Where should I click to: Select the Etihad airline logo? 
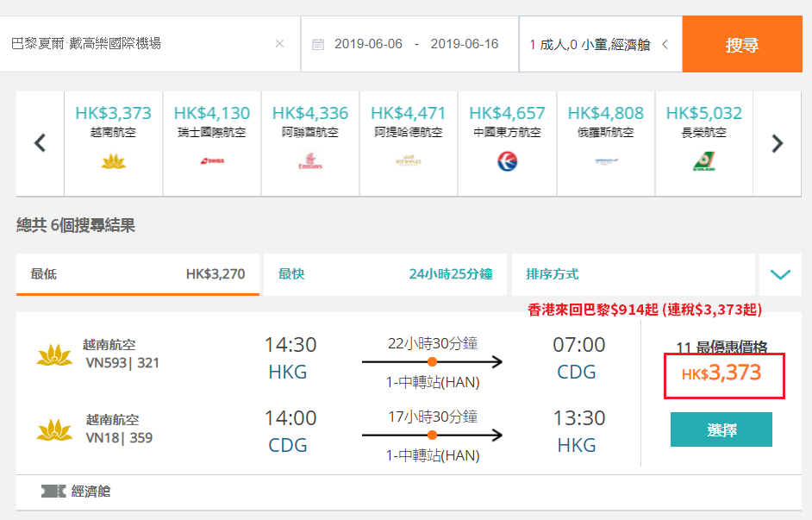click(409, 161)
